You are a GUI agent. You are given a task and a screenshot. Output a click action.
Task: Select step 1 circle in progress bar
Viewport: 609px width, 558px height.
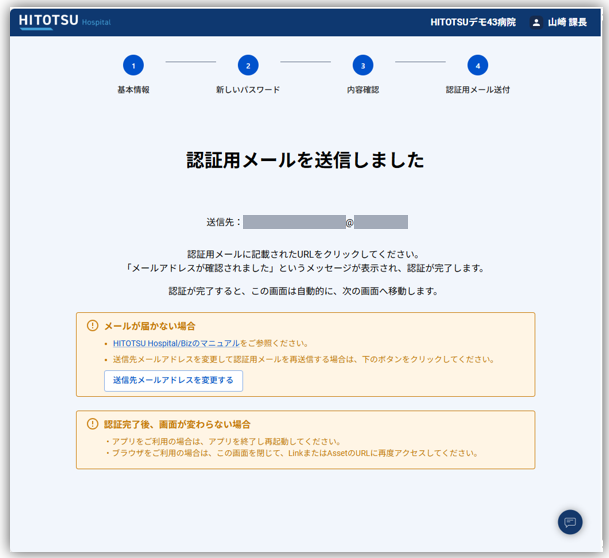pyautogui.click(x=133, y=65)
